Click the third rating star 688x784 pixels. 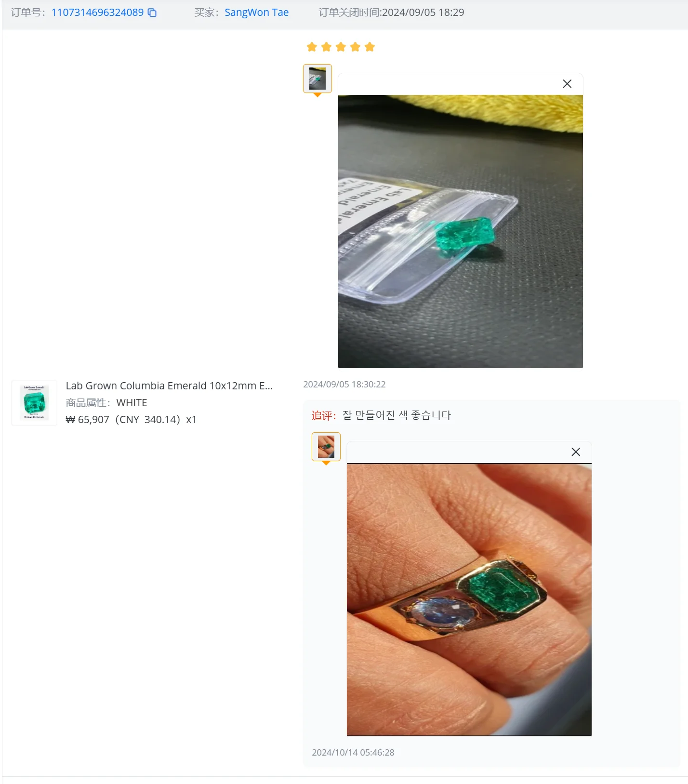(x=341, y=47)
